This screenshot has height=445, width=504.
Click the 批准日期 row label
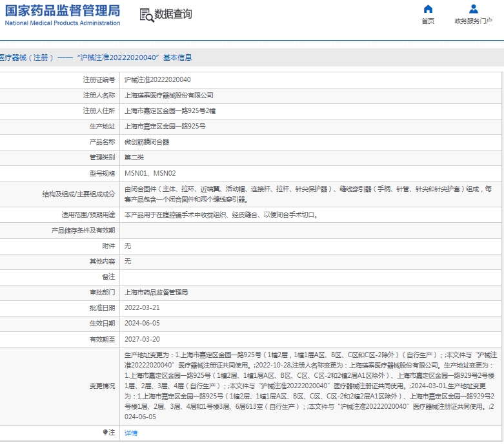102,307
